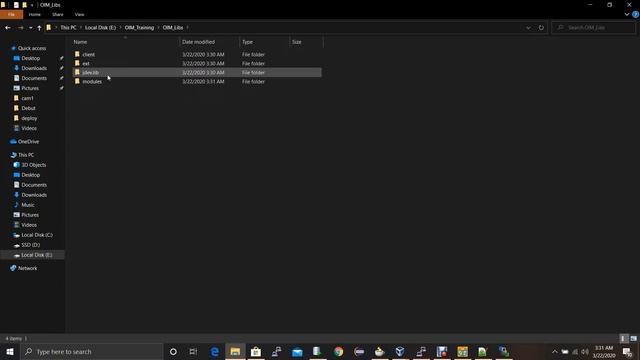Image resolution: width=640 pixels, height=360 pixels.
Task: Open Cortana circle icon
Action: pyautogui.click(x=173, y=351)
